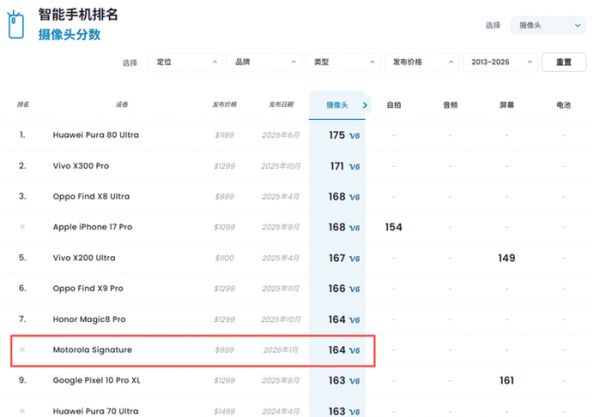
Task: Click the smartphone icon beside the page title
Action: (x=15, y=24)
